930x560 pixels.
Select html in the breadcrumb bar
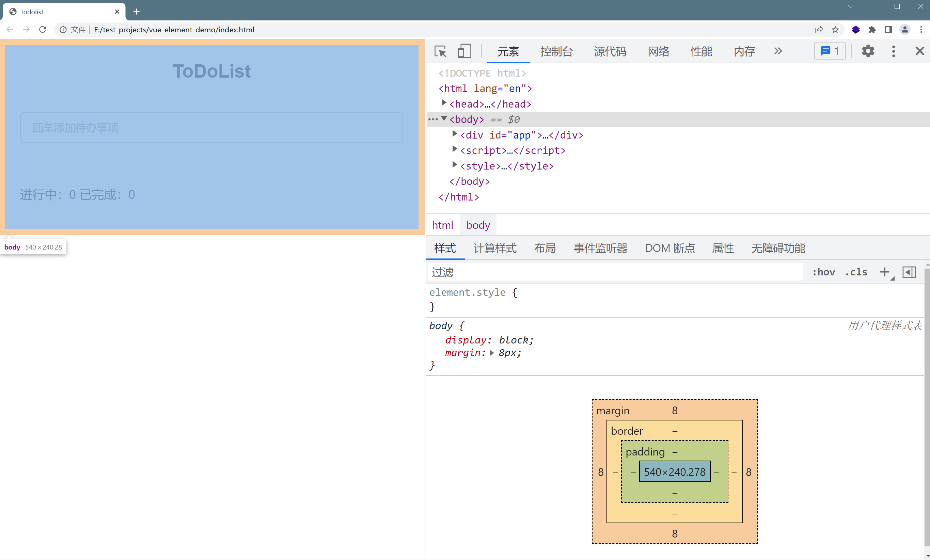coord(442,225)
